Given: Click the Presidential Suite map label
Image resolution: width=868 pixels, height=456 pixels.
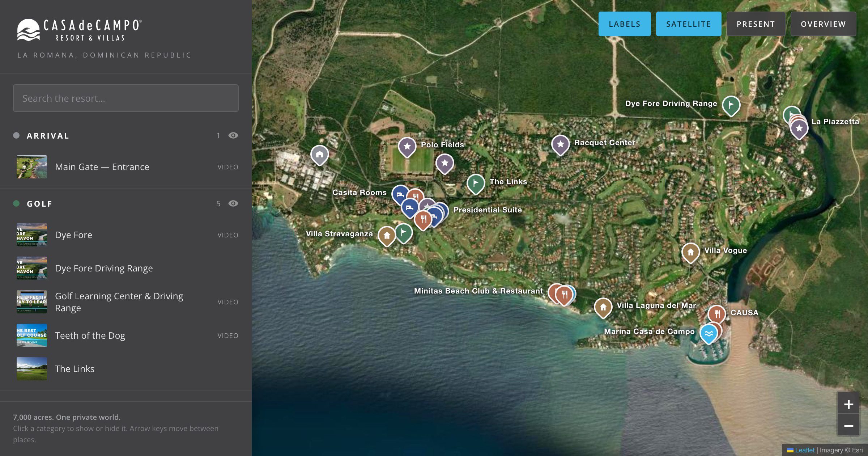Looking at the screenshot, I should click(x=488, y=210).
